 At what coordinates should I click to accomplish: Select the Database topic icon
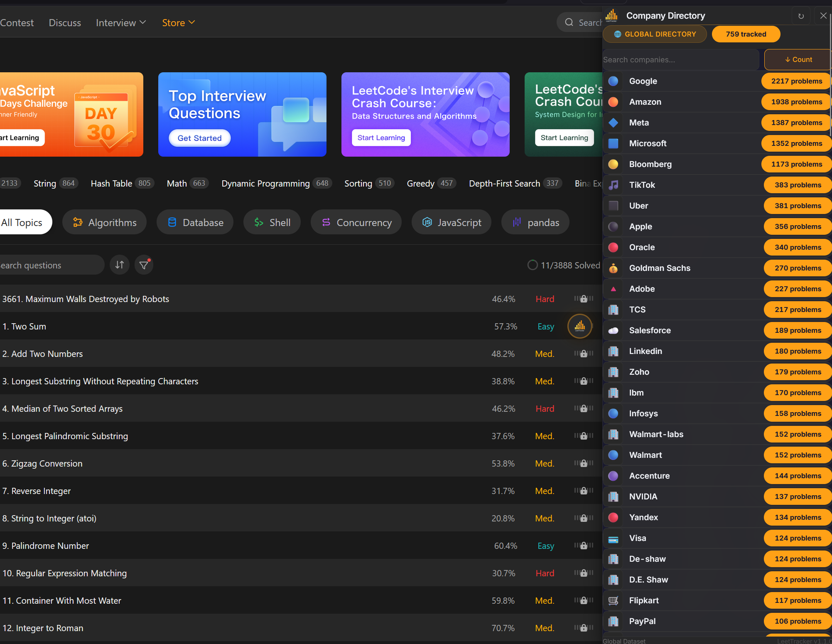coord(172,222)
